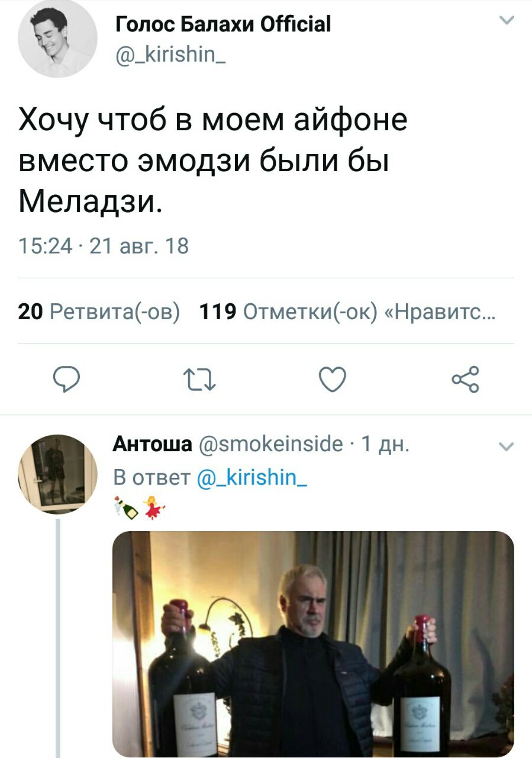Retweet using the arrows icon

coord(201,380)
